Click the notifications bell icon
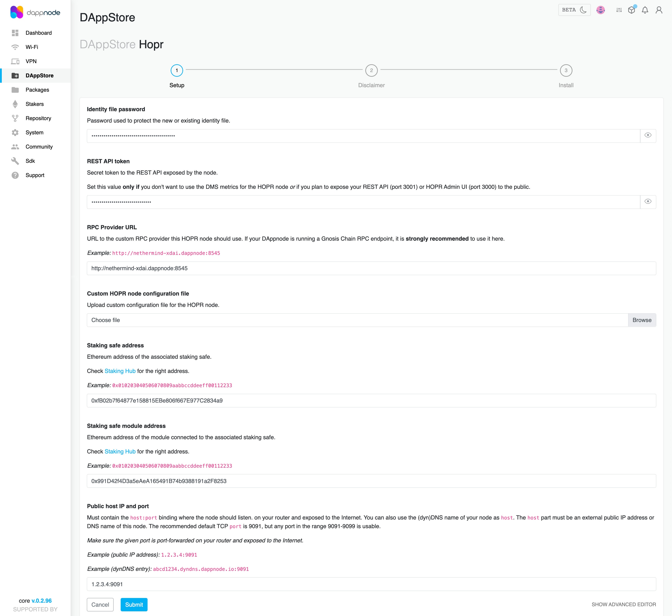Image resolution: width=672 pixels, height=616 pixels. point(646,10)
